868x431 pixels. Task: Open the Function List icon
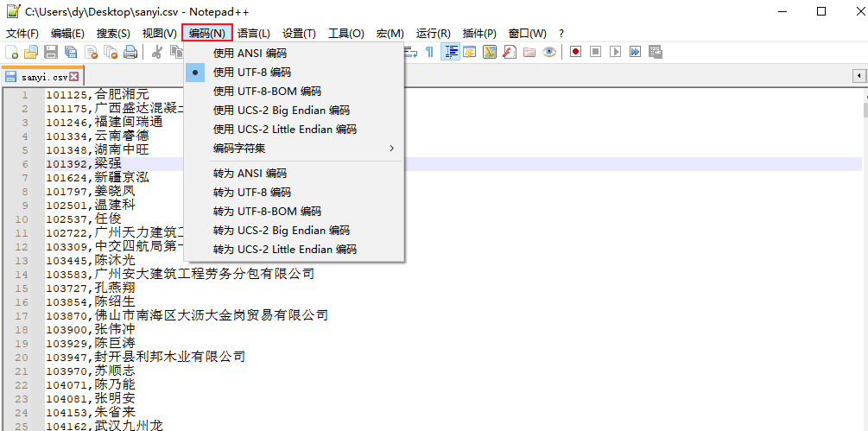click(x=510, y=52)
